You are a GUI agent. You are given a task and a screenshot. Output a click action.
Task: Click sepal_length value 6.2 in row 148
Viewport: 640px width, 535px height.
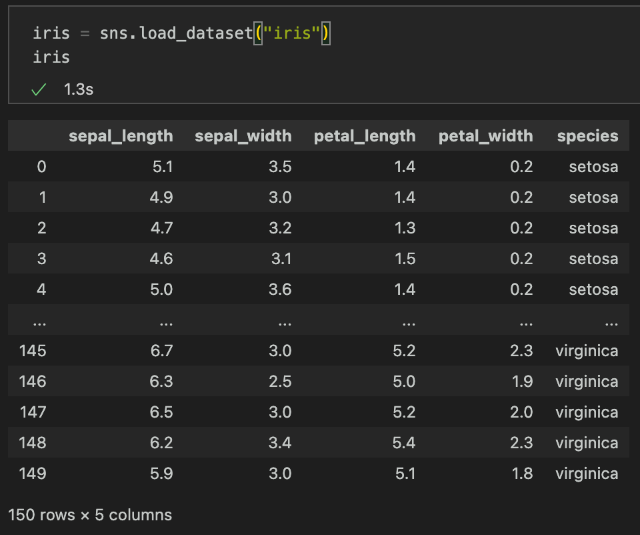pos(161,443)
